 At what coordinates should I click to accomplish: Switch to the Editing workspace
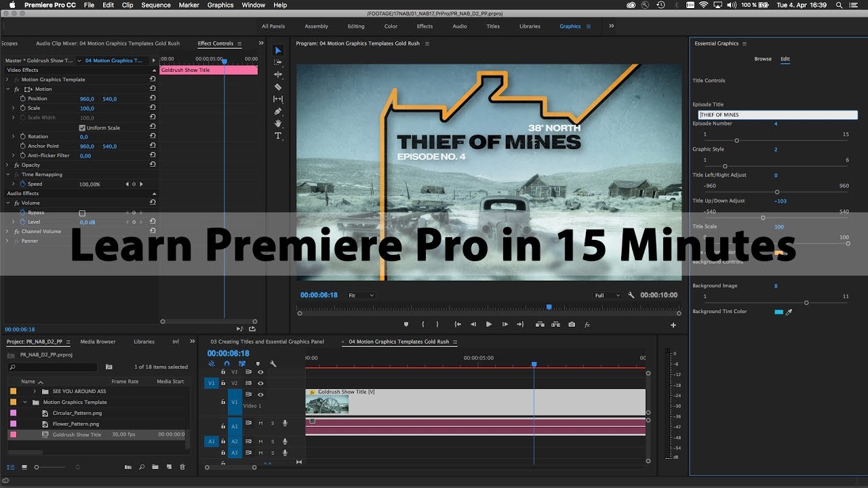[x=356, y=26]
